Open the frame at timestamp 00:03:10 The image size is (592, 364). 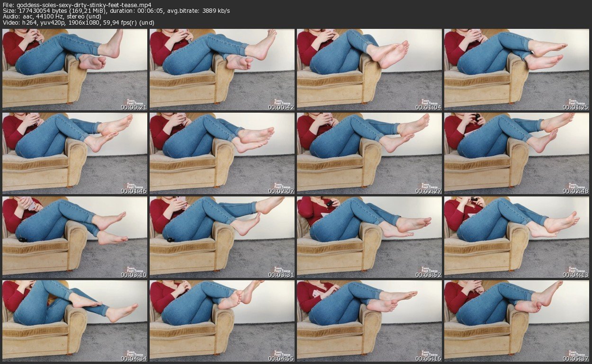pos(74,237)
